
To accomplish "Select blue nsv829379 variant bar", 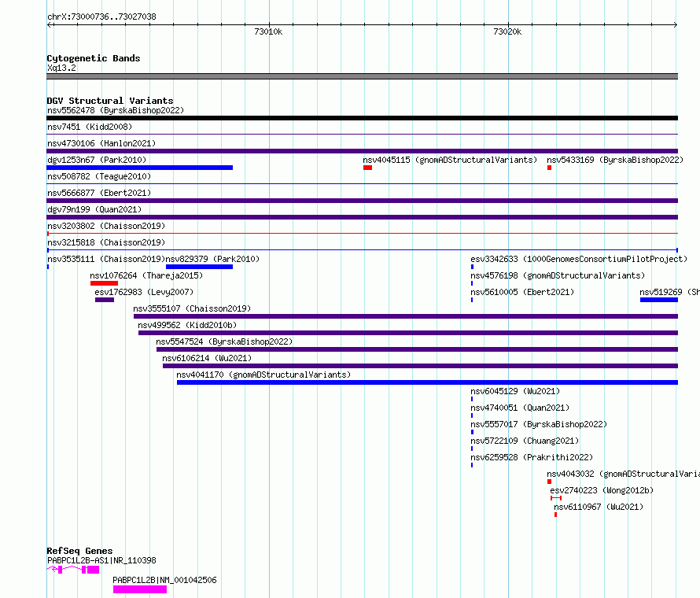I will click(199, 267).
